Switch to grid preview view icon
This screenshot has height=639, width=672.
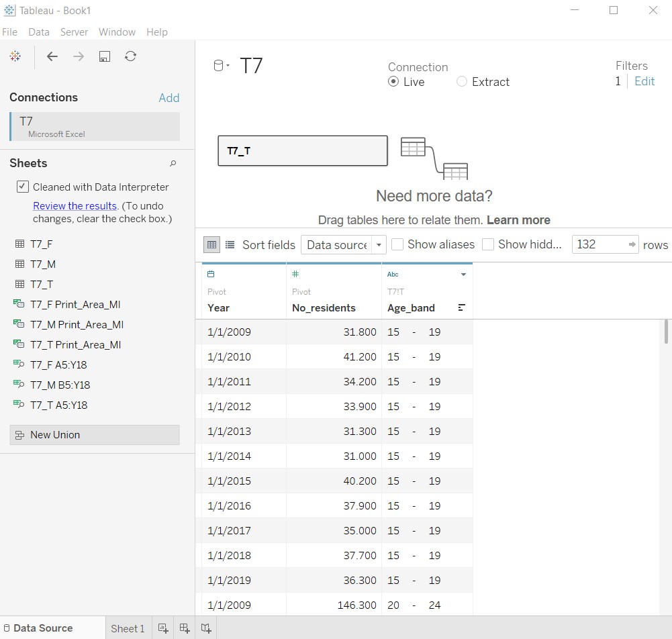[x=211, y=245]
